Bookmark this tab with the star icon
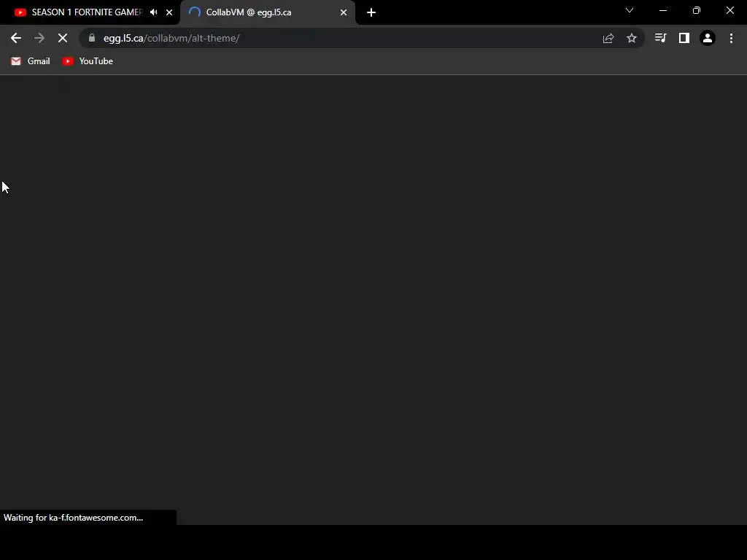 click(x=632, y=38)
